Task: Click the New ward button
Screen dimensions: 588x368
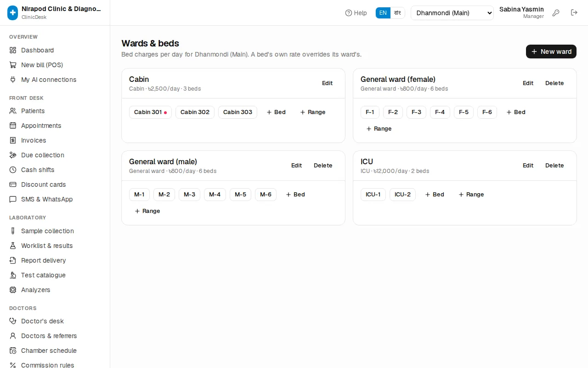Action: point(551,52)
